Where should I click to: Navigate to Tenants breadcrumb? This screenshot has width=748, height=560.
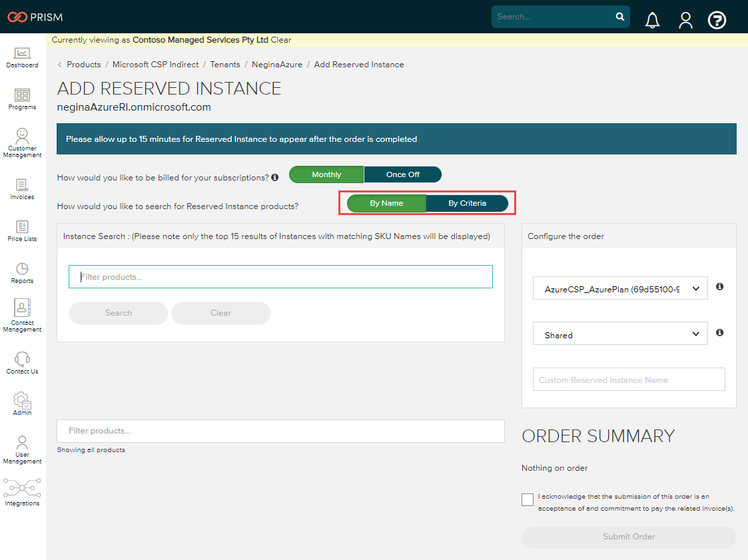225,65
